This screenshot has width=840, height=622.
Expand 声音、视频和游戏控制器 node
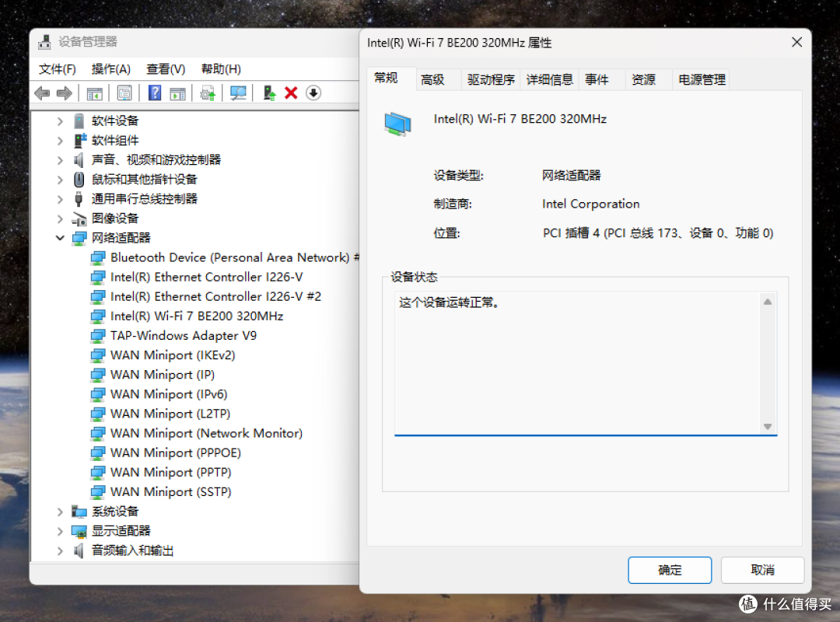[x=60, y=160]
